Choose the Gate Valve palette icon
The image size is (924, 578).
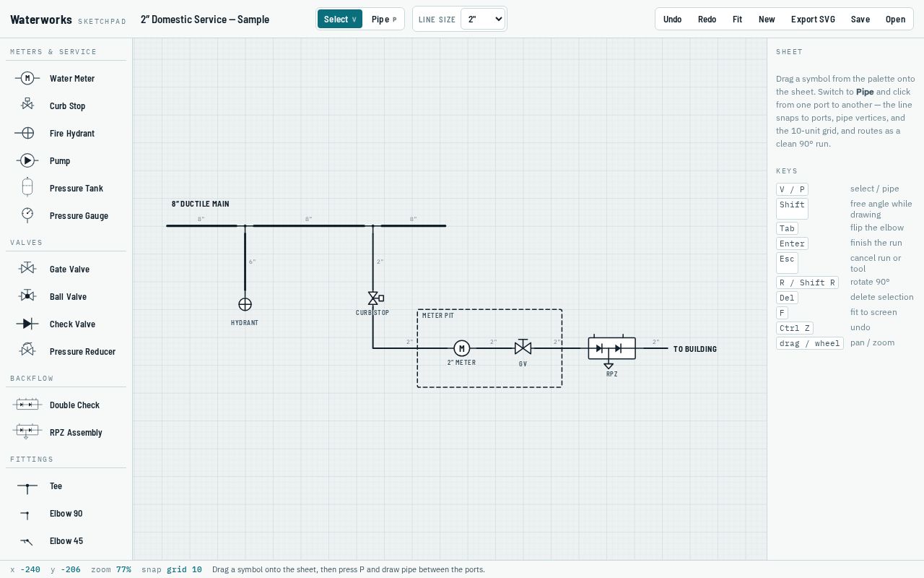(27, 269)
